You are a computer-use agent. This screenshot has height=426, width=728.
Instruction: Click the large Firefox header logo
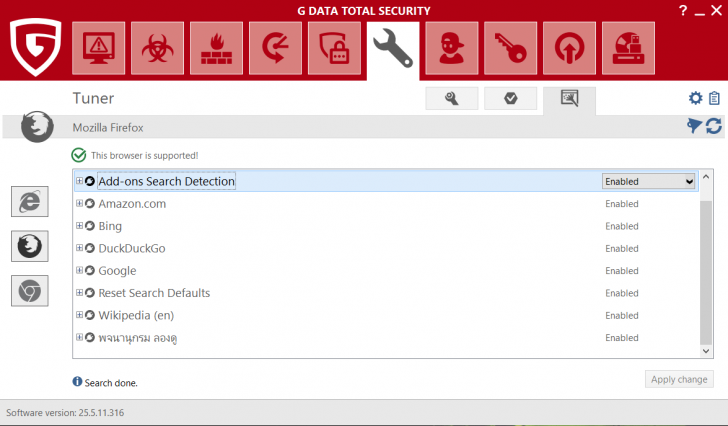(37, 126)
